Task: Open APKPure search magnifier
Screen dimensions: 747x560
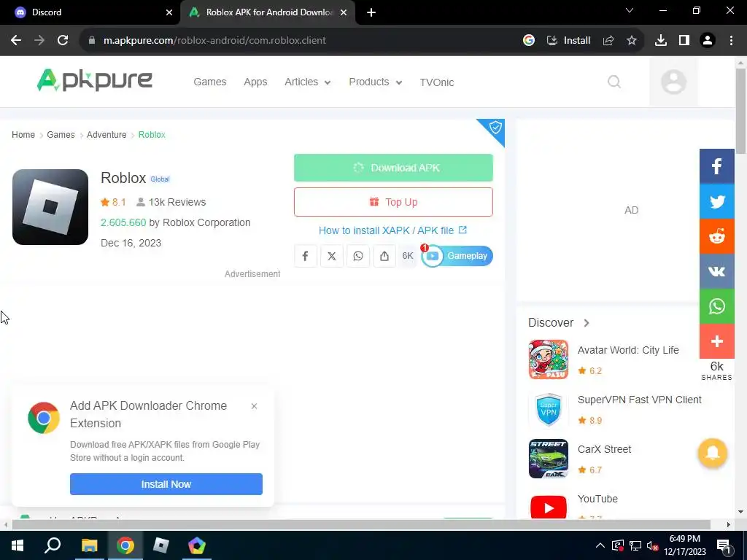Action: [614, 82]
